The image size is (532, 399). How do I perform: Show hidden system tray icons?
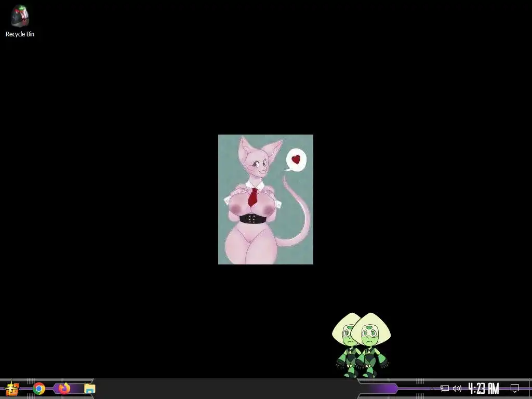pos(432,389)
